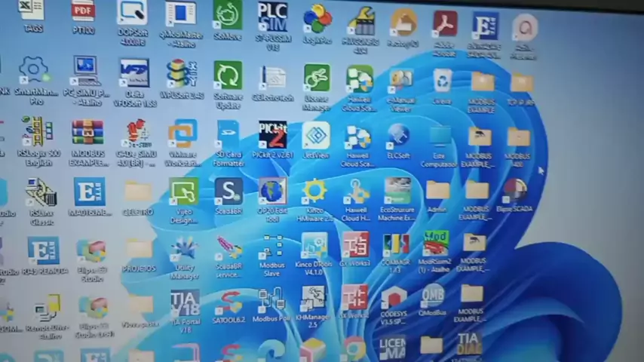Select the SD Card Formatter icon
The image size is (644, 362).
(228, 136)
